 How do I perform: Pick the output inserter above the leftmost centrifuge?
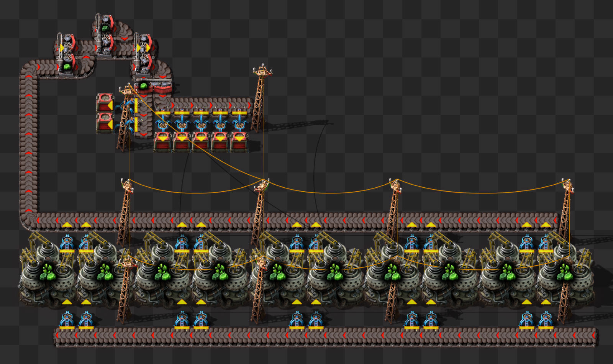point(67,243)
